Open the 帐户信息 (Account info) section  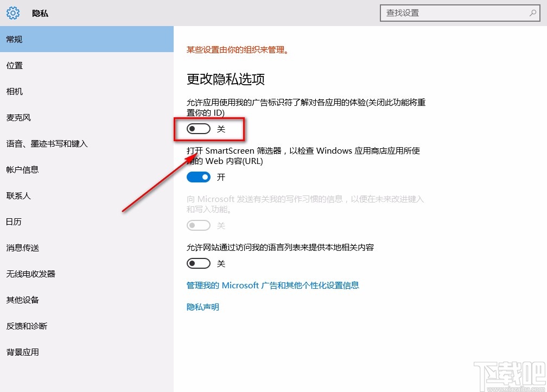22,169
